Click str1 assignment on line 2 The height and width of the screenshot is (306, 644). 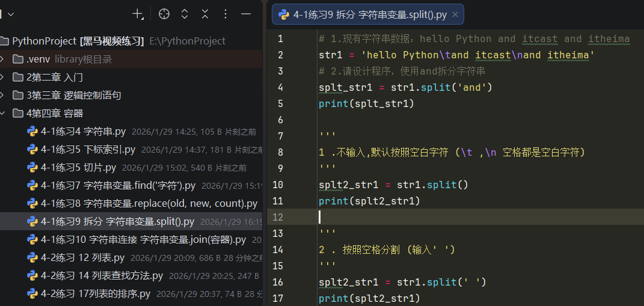pyautogui.click(x=457, y=55)
